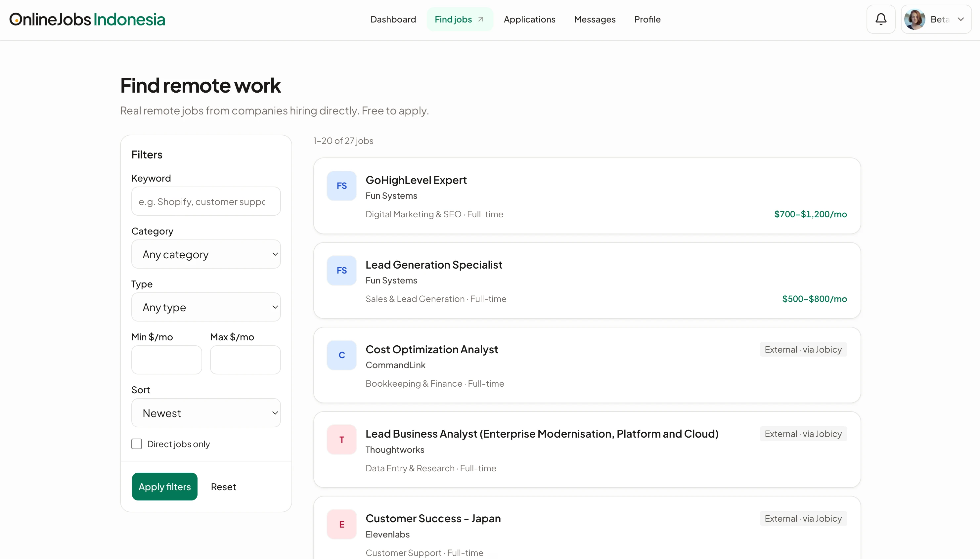
Task: Open the Category dropdown showing Any category
Action: [x=206, y=254]
